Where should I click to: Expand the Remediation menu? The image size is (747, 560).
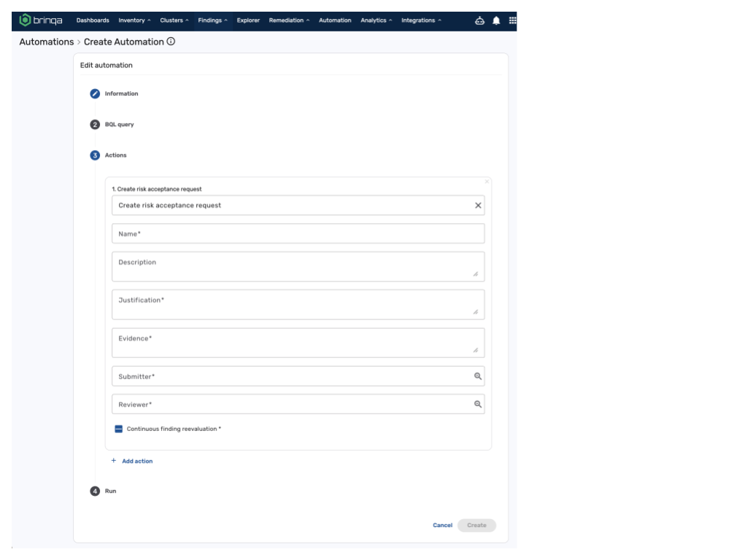point(289,20)
